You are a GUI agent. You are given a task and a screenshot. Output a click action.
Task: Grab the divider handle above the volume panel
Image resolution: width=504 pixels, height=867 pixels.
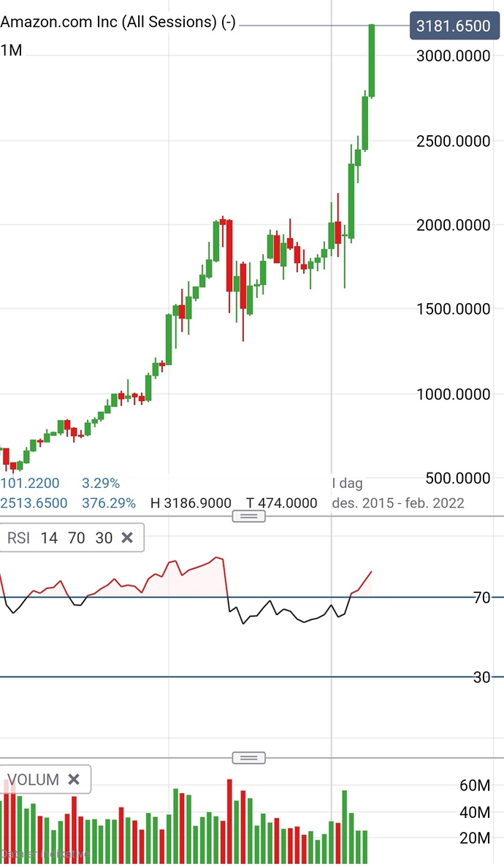pyautogui.click(x=249, y=757)
